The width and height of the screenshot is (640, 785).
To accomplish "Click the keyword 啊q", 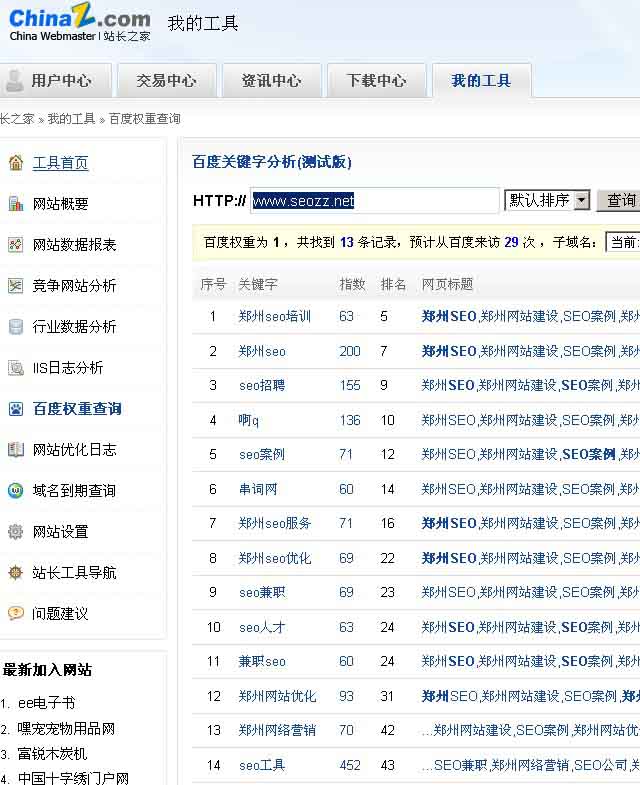I will pos(248,420).
